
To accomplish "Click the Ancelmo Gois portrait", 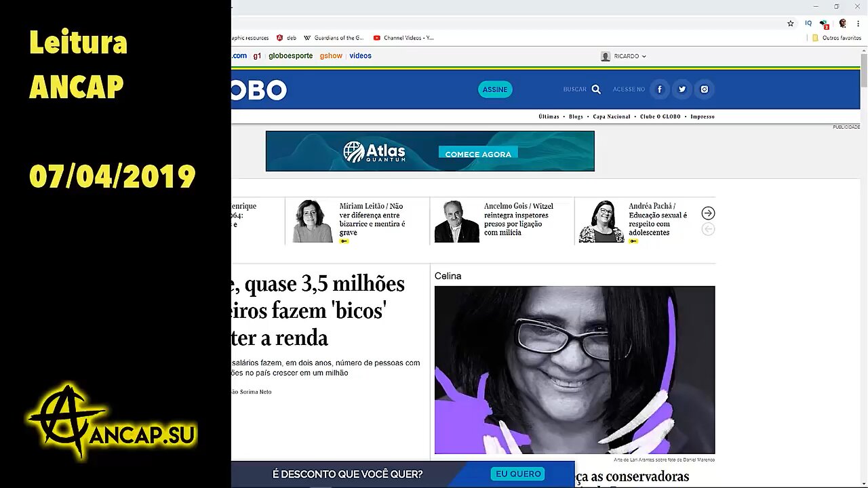I will pos(457,221).
